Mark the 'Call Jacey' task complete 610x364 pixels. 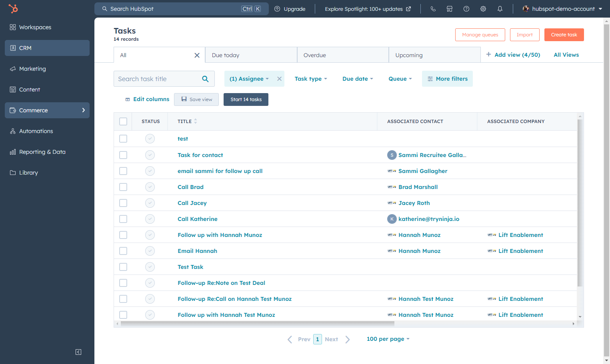point(150,203)
